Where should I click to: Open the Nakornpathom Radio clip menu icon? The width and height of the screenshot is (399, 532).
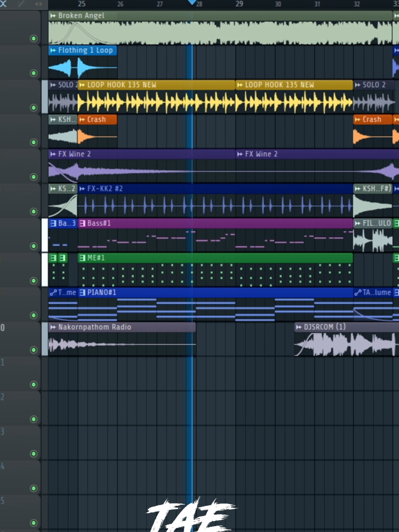53,327
